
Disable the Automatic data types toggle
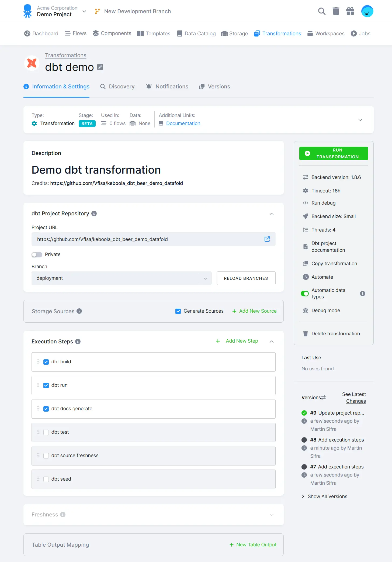(305, 294)
